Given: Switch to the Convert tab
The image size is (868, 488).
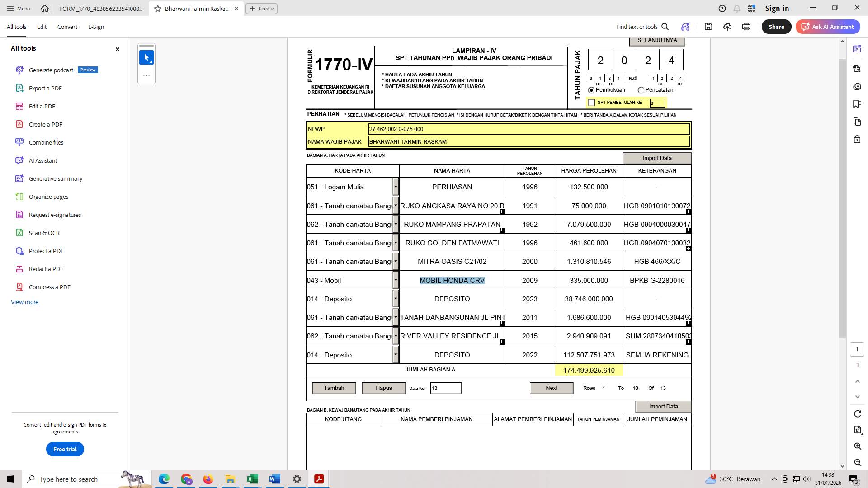Looking at the screenshot, I should [67, 27].
